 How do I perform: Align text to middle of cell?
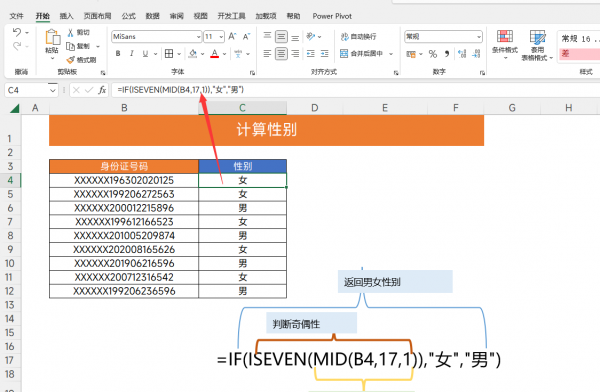pyautogui.click(x=281, y=37)
